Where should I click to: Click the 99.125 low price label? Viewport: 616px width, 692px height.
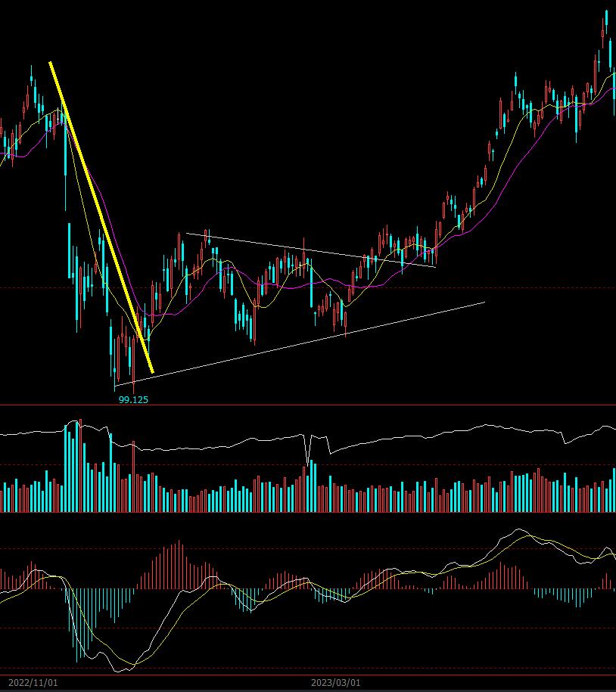(133, 399)
